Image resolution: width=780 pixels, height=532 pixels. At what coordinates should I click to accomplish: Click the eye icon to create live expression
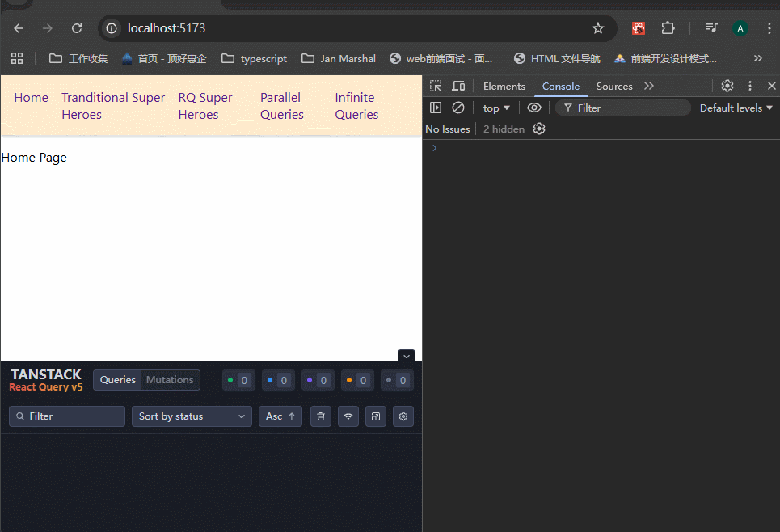click(534, 108)
